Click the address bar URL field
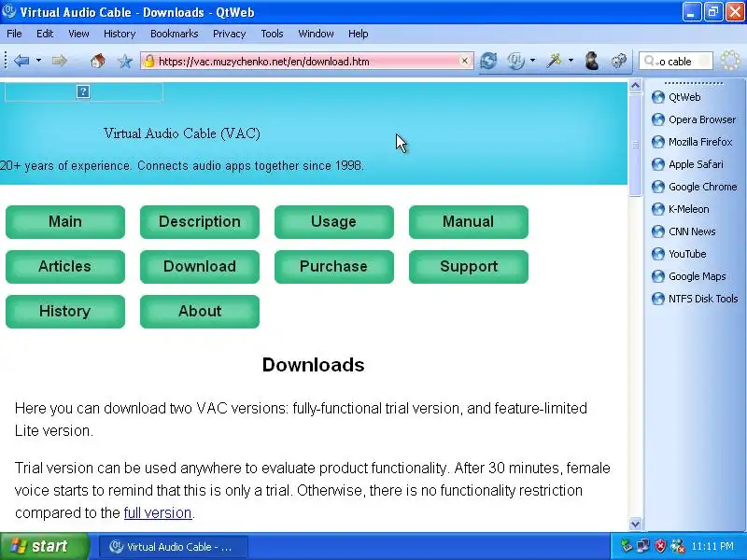This screenshot has height=560, width=747. click(x=307, y=61)
